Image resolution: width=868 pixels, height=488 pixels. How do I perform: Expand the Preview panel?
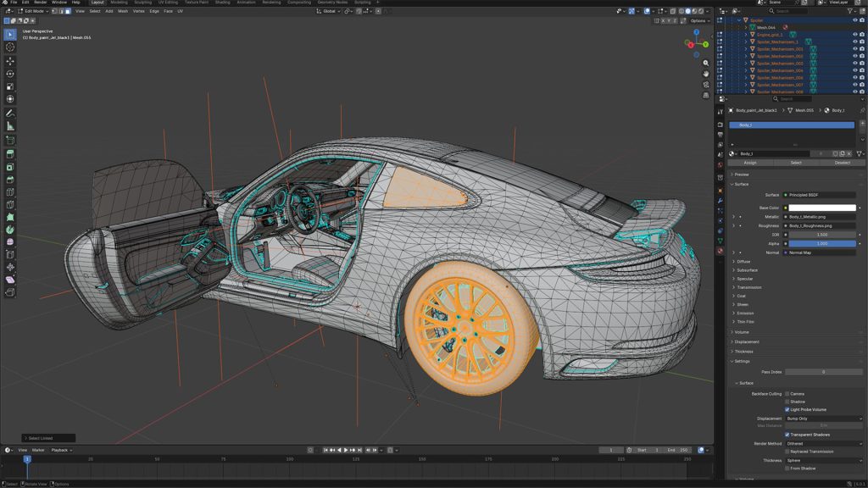click(x=739, y=175)
